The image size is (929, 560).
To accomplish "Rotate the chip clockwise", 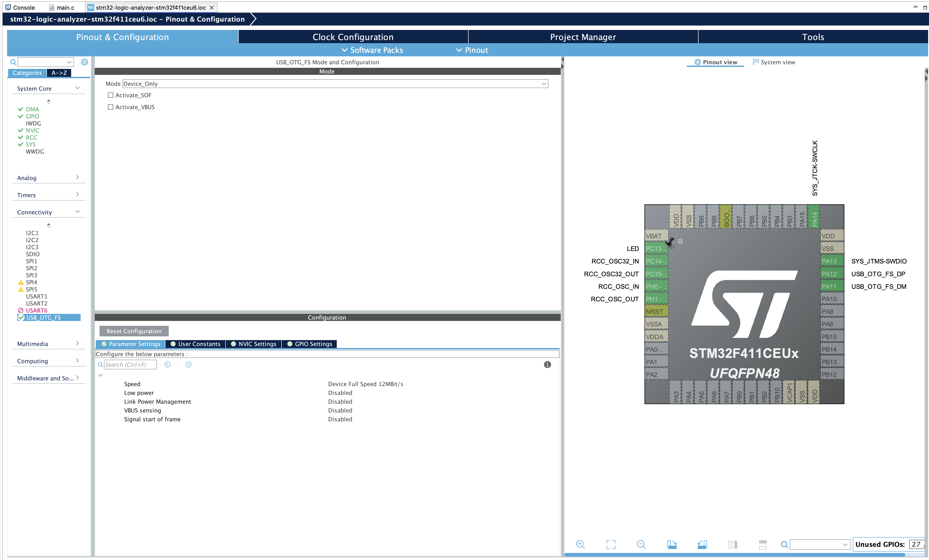I will (x=672, y=544).
